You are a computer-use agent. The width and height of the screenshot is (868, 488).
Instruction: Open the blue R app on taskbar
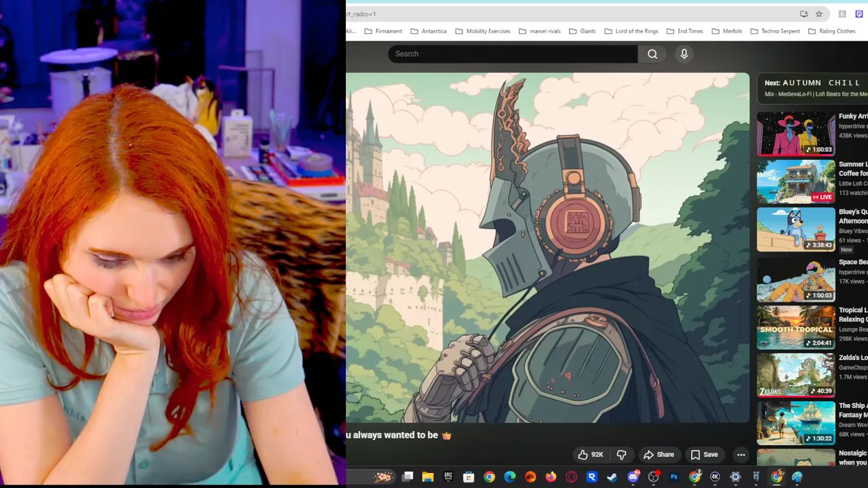click(592, 477)
